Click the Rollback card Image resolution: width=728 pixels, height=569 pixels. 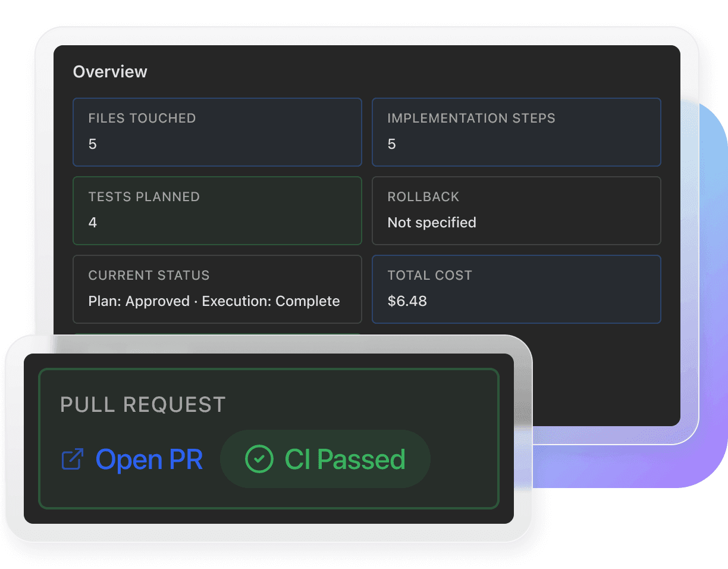click(516, 211)
